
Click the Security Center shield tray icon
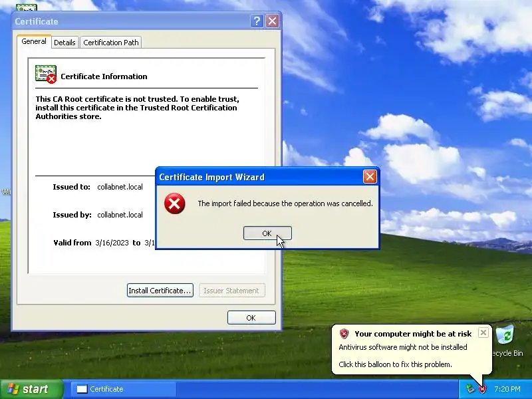pyautogui.click(x=481, y=389)
